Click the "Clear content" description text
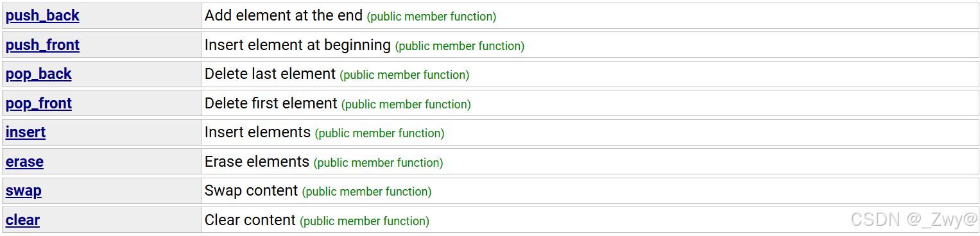980x236 pixels. [250, 220]
